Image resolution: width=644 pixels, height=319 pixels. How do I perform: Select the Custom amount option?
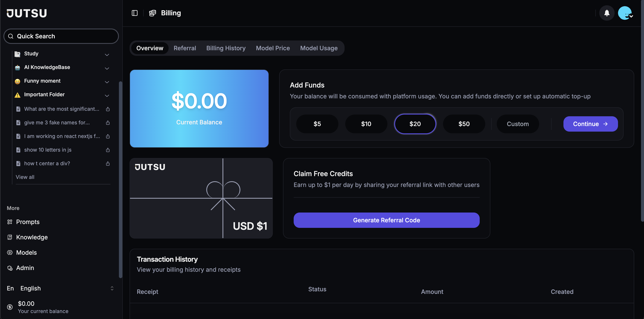point(517,124)
